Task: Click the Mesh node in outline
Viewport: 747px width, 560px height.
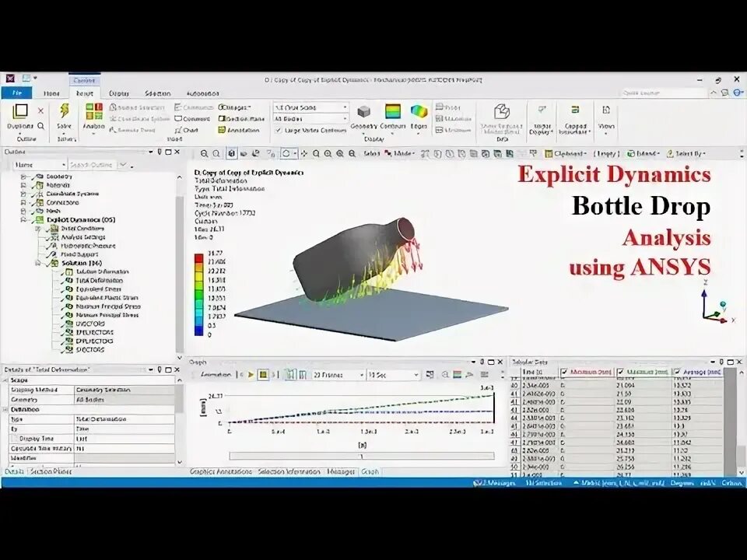Action: pos(53,211)
